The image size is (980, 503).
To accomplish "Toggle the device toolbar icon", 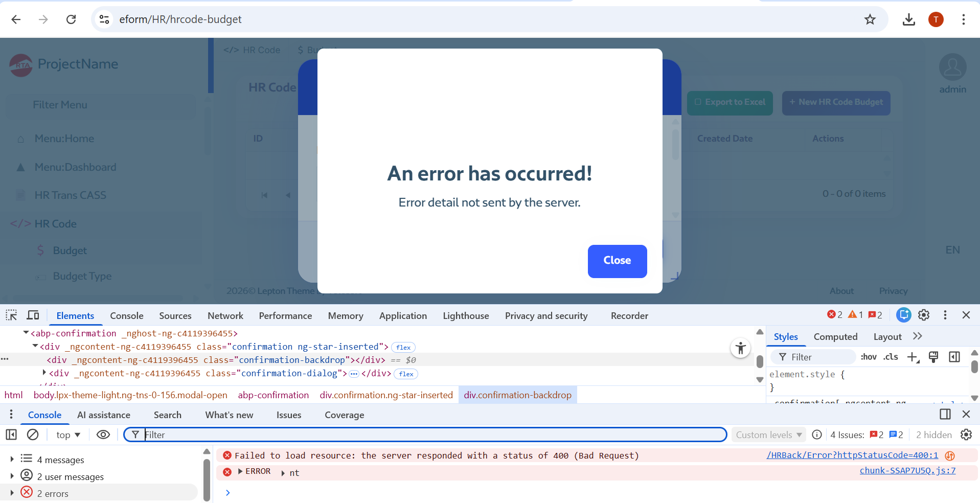I will coord(33,315).
